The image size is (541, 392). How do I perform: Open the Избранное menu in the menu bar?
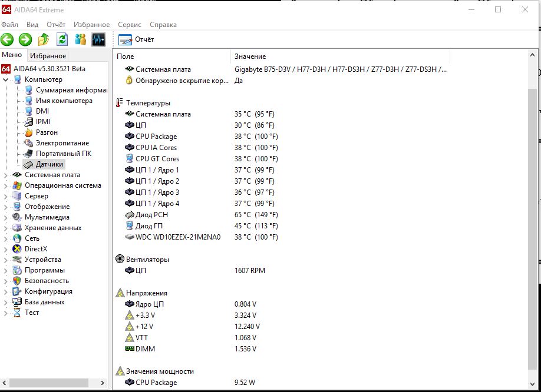[91, 25]
